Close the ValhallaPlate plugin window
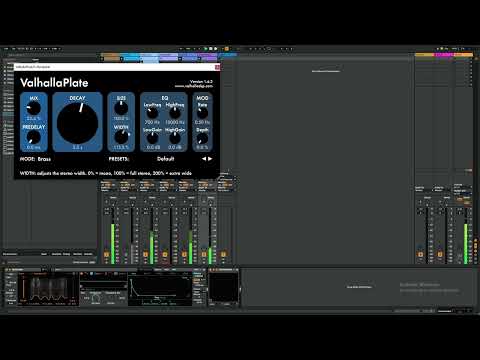This screenshot has width=480, height=360. (217, 67)
